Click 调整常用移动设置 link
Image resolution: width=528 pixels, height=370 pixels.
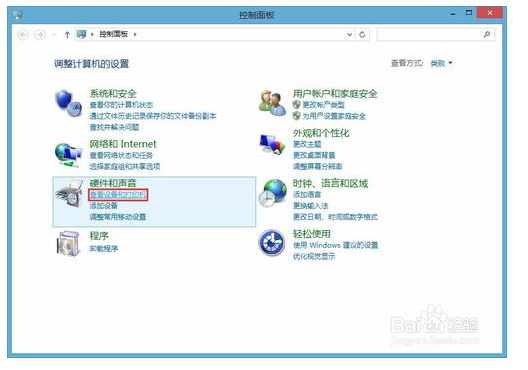[x=118, y=217]
